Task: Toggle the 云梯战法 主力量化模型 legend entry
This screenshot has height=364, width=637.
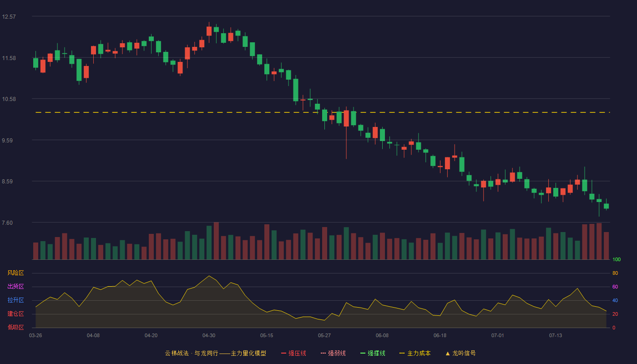Action: point(215,353)
